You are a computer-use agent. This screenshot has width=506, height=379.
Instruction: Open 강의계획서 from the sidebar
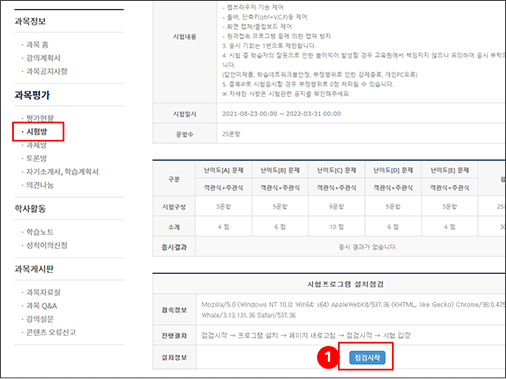[x=43, y=58]
